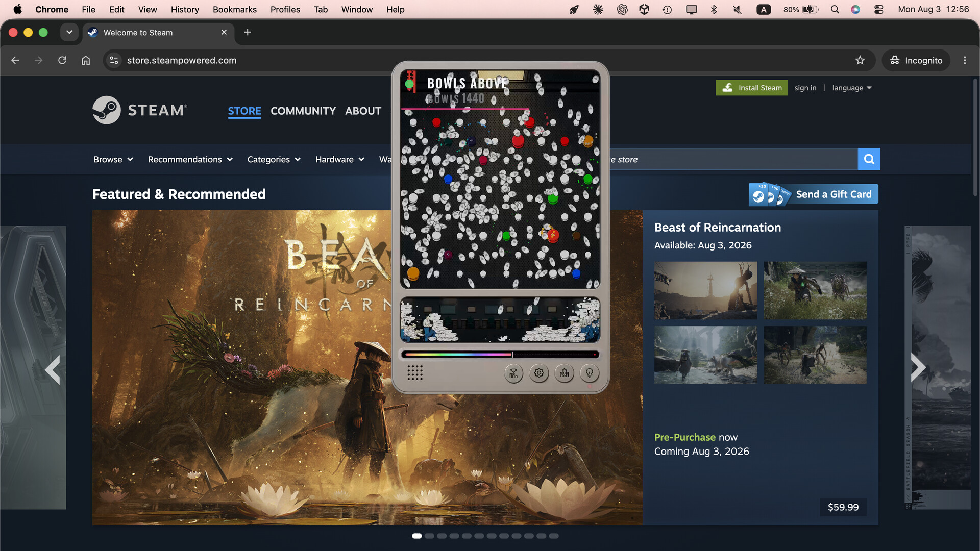Click the rainbow progress bar in game widget
The height and width of the screenshot is (551, 980).
[x=500, y=354]
